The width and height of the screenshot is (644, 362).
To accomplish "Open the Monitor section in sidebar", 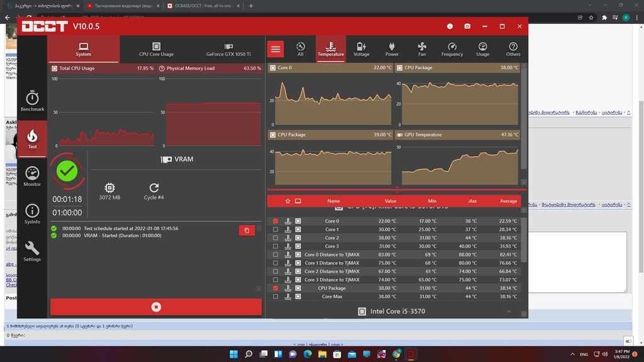I will click(32, 177).
